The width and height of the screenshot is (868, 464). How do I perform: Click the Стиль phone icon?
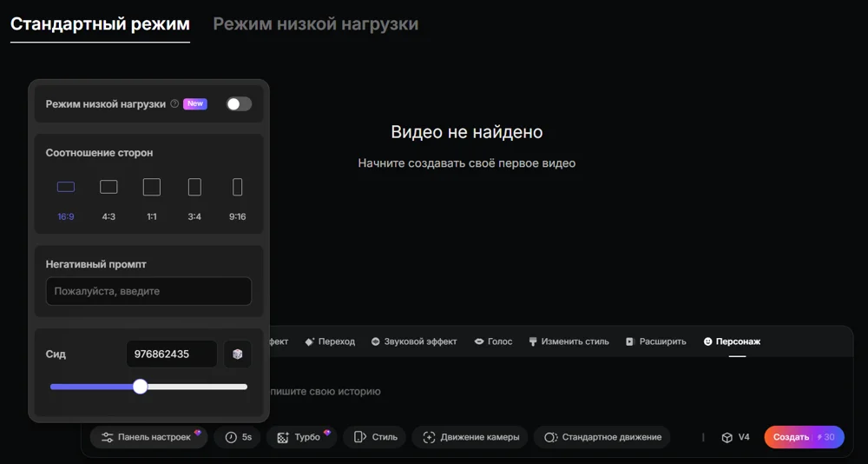tap(360, 437)
